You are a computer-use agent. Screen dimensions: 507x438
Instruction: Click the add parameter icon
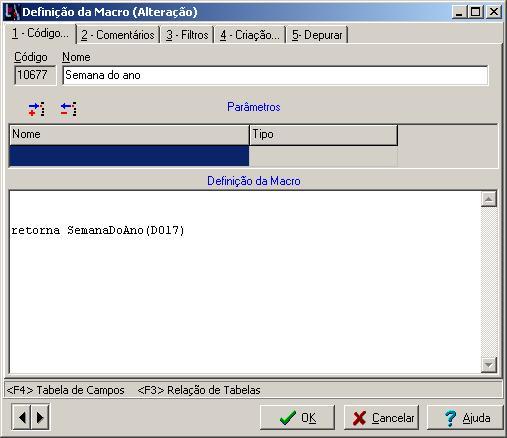click(36, 109)
